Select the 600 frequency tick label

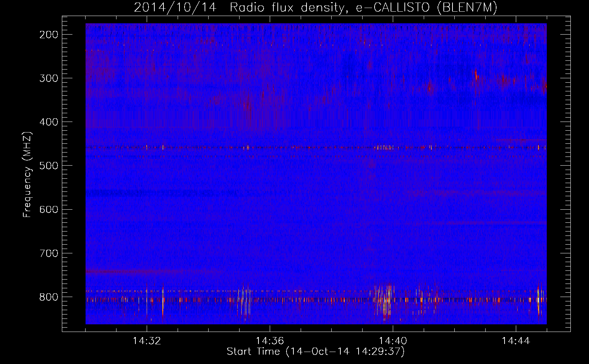pyautogui.click(x=49, y=209)
